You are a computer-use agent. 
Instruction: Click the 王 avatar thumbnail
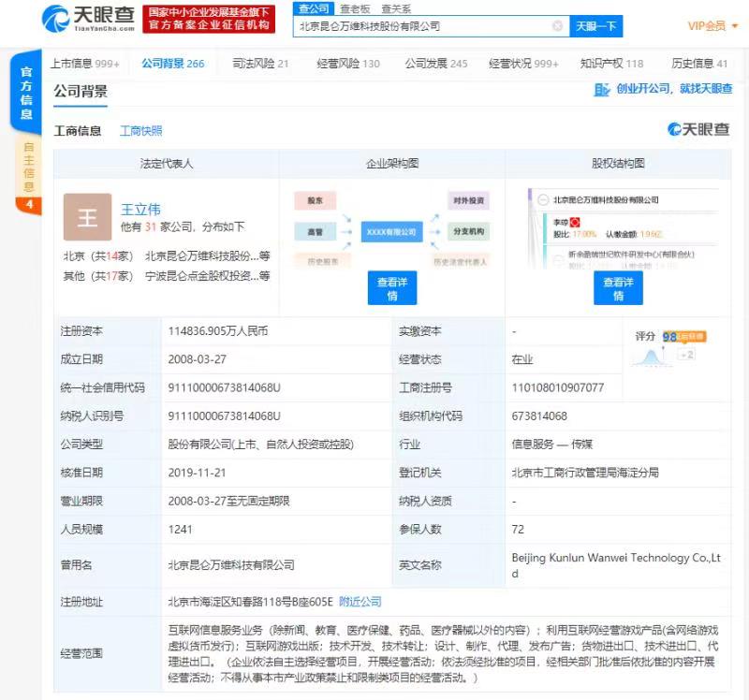tap(87, 217)
